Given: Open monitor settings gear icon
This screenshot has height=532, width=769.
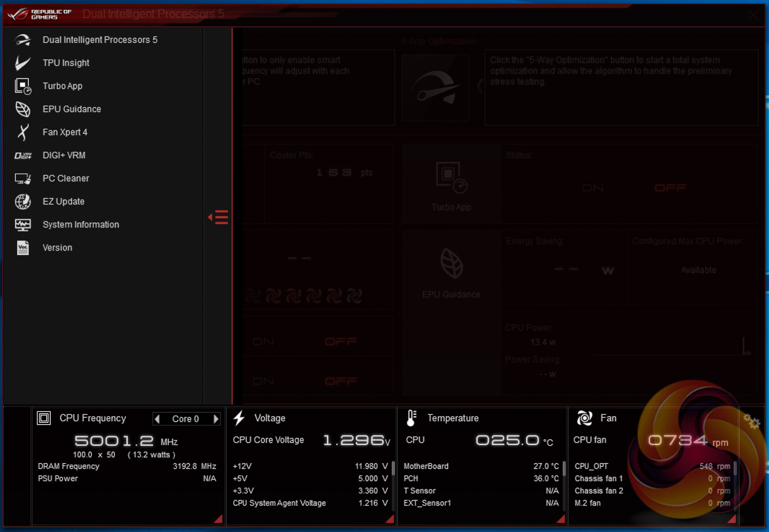Looking at the screenshot, I should [x=752, y=422].
